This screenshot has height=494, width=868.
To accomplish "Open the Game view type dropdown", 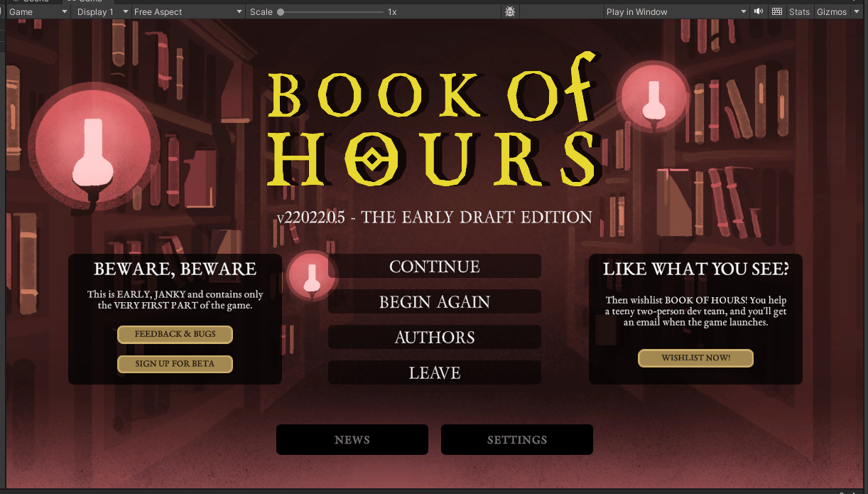I will pyautogui.click(x=38, y=12).
